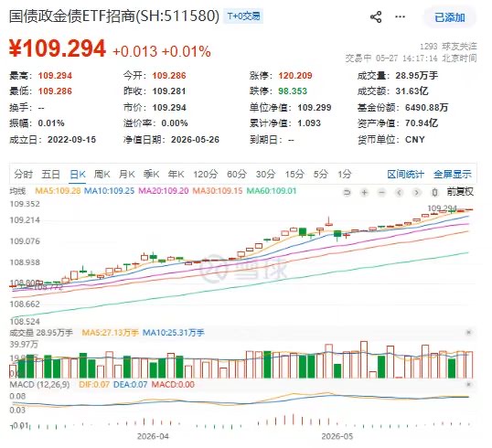Open the three-dot more options menu

(x=400, y=17)
